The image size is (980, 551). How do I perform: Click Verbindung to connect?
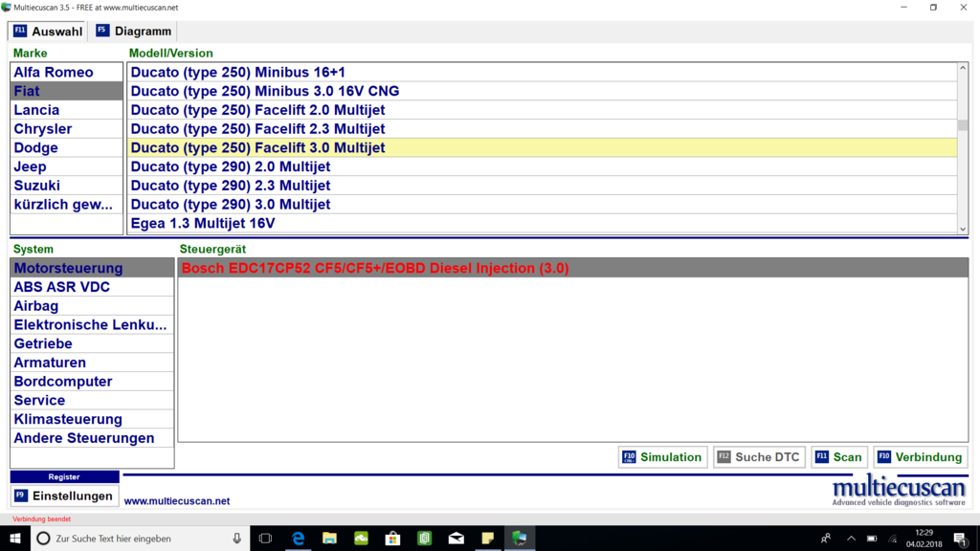point(920,457)
